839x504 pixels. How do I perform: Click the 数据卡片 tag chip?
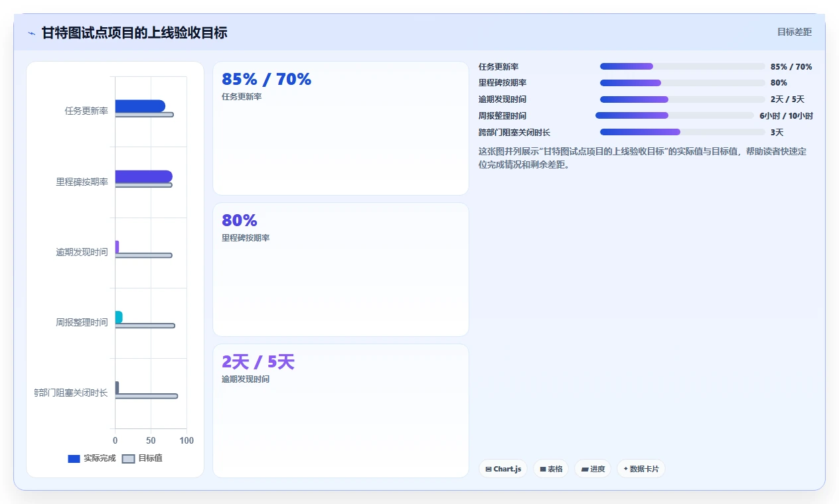pyautogui.click(x=641, y=469)
